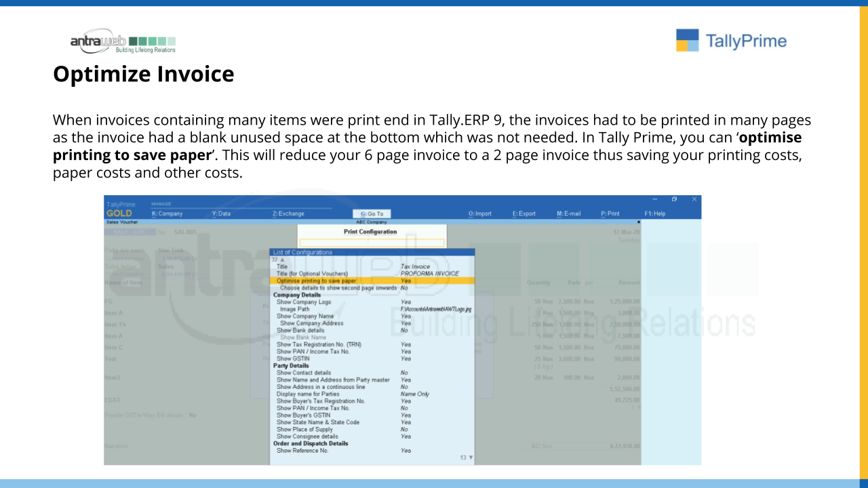Open the O: Import menu

(480, 213)
